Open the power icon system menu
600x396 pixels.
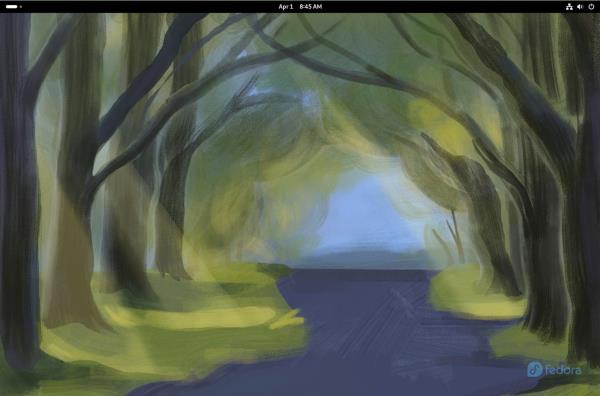pyautogui.click(x=591, y=7)
